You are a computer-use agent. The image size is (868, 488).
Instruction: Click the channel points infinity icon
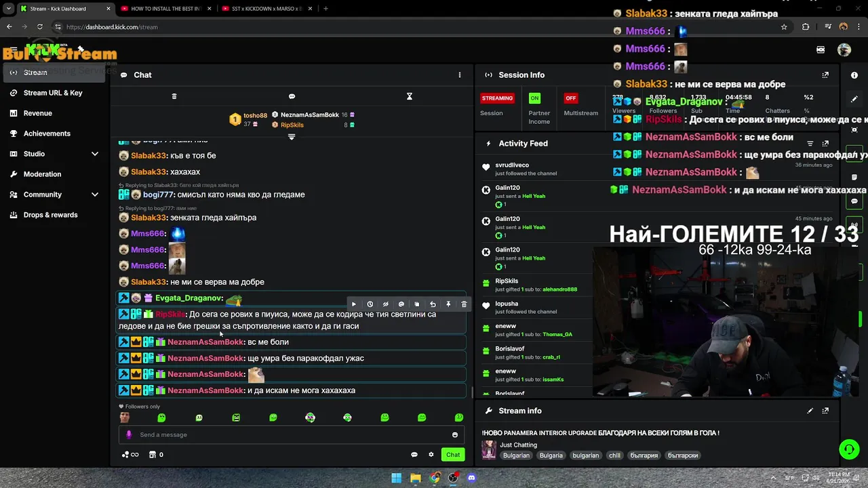130,455
